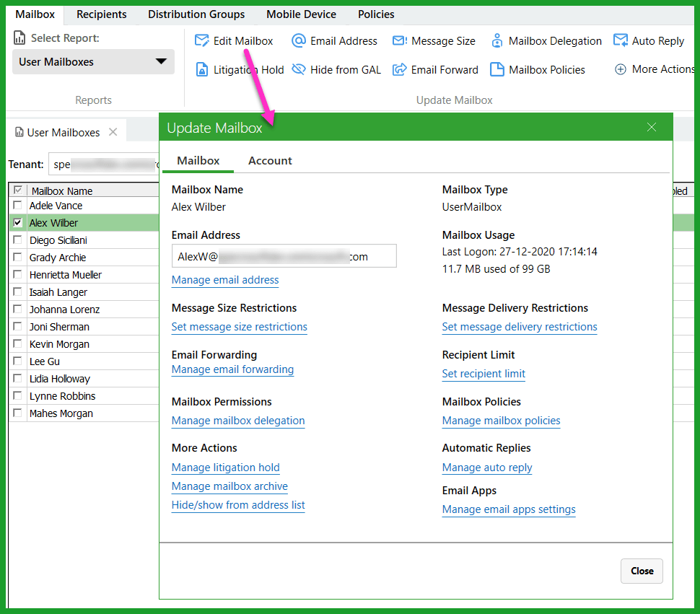Switch to the Distribution Groups tab
This screenshot has height=614, width=700.
(x=196, y=14)
